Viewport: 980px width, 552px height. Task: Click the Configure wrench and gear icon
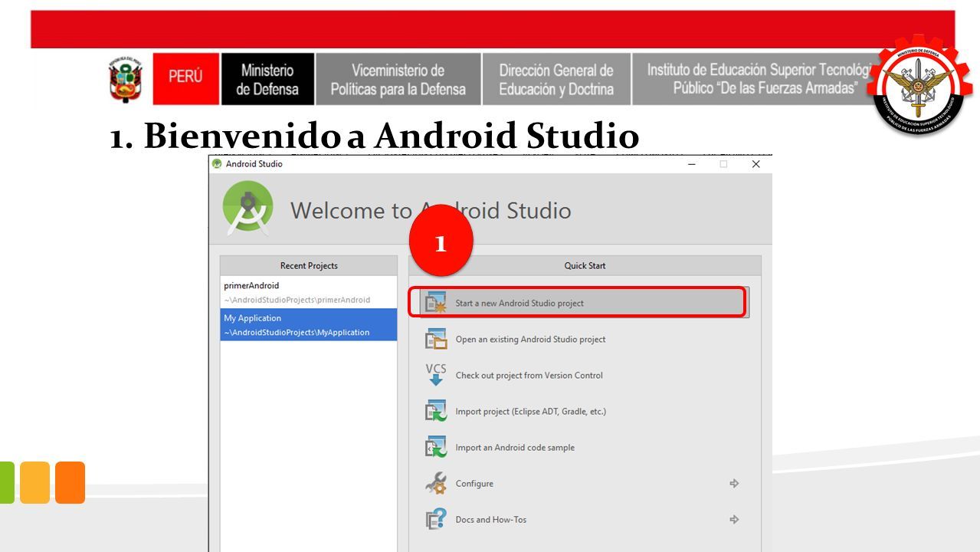tap(436, 483)
